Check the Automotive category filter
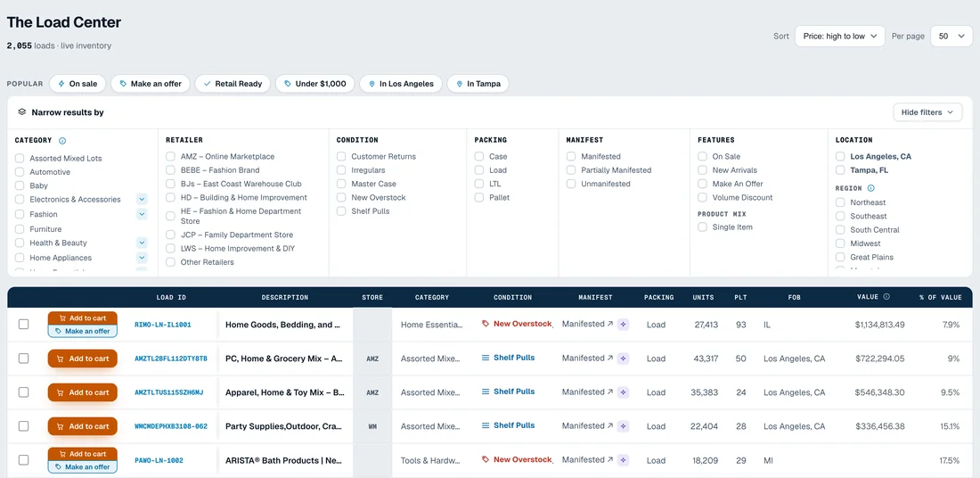 [x=20, y=172]
